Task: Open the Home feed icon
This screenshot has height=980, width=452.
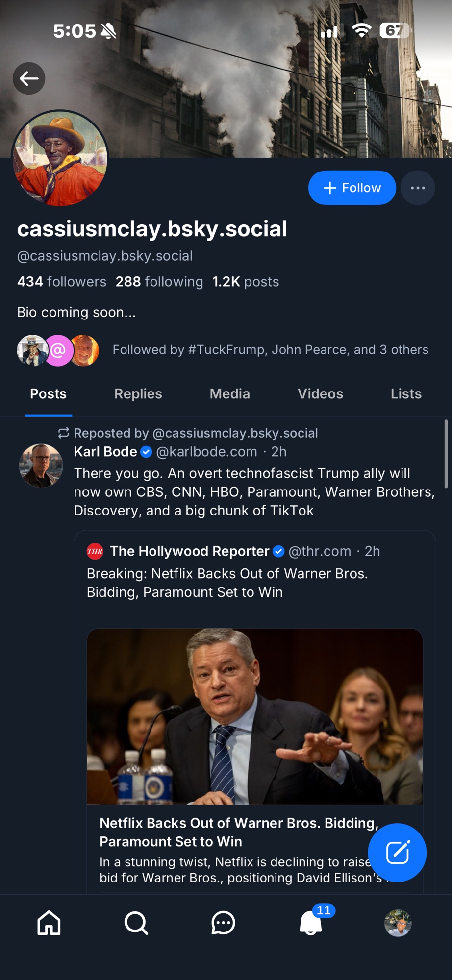Action: click(x=49, y=923)
